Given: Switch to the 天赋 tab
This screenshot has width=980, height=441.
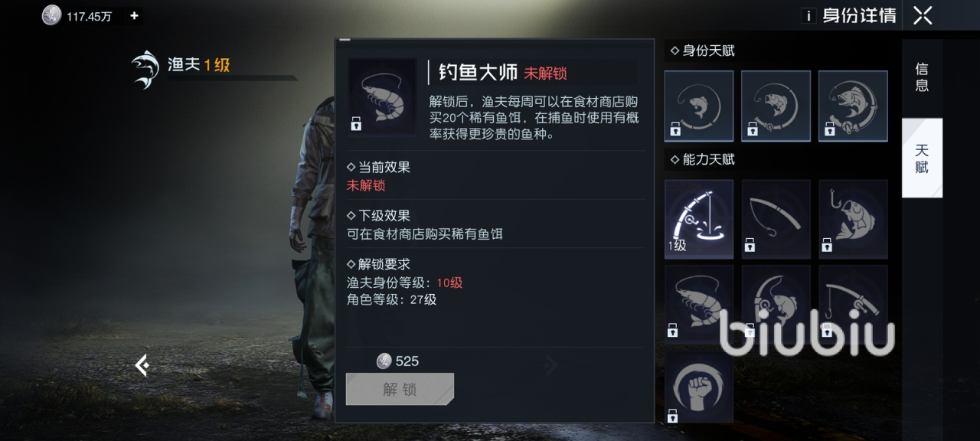Looking at the screenshot, I should click(x=922, y=158).
